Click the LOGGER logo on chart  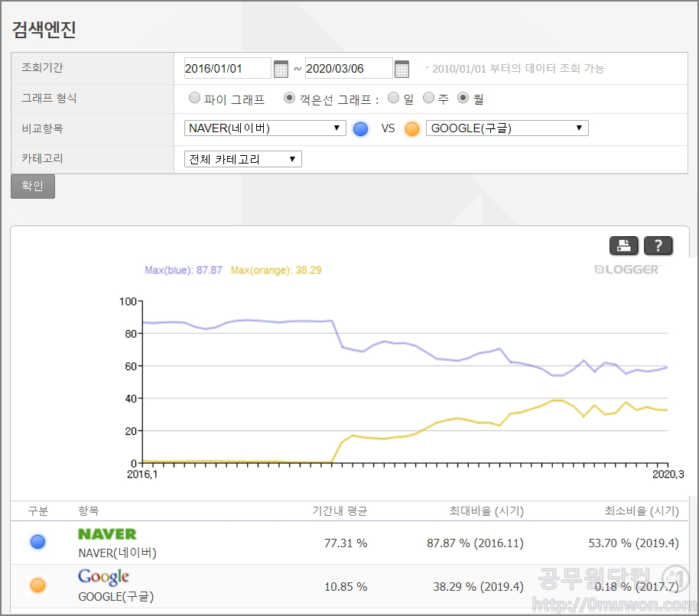628,270
